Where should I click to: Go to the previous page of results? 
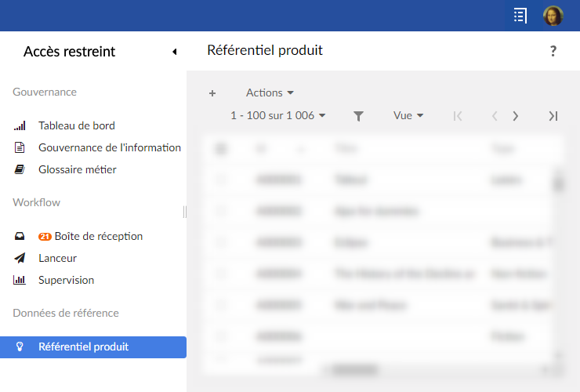coord(495,116)
